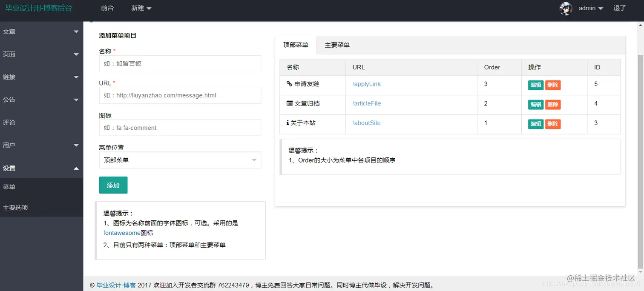
Task: Open the fontawesome link in the tips
Action: [x=122, y=233]
